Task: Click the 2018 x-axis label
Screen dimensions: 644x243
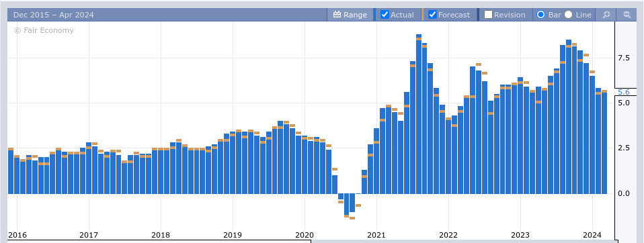Action: click(161, 235)
